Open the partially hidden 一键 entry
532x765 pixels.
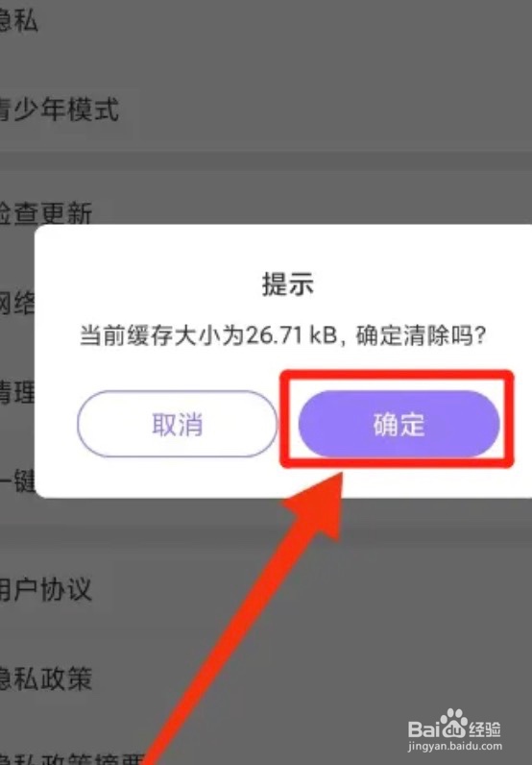coord(17,481)
